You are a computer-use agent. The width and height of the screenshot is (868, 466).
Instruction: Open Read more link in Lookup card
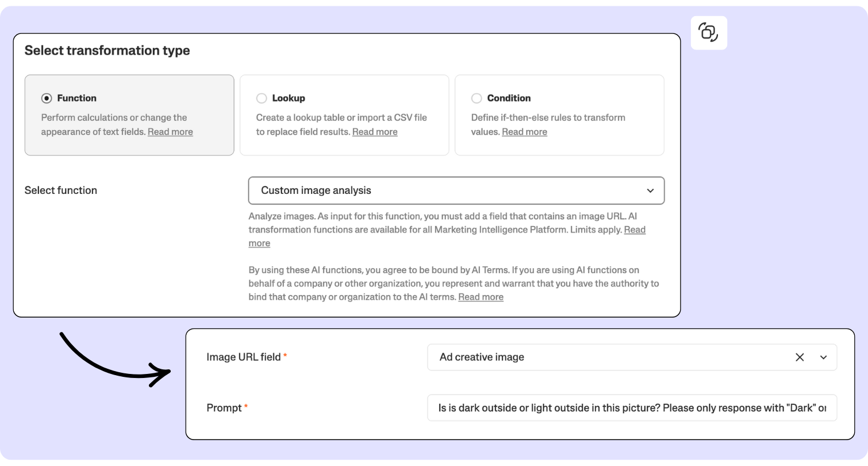[x=375, y=132]
